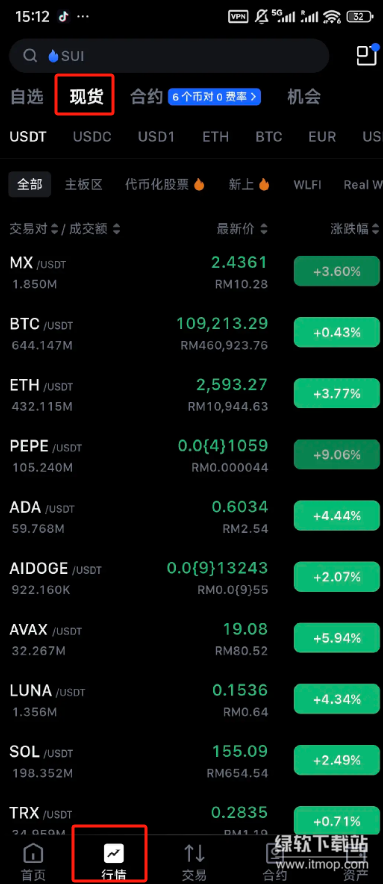Tap the fire icon next to 代币化股票
Screen dimensions: 383x884
click(199, 184)
